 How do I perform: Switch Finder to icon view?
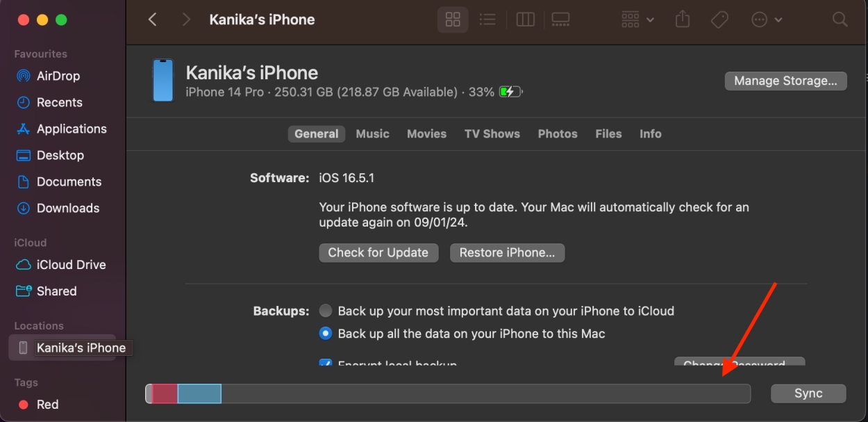click(x=453, y=19)
